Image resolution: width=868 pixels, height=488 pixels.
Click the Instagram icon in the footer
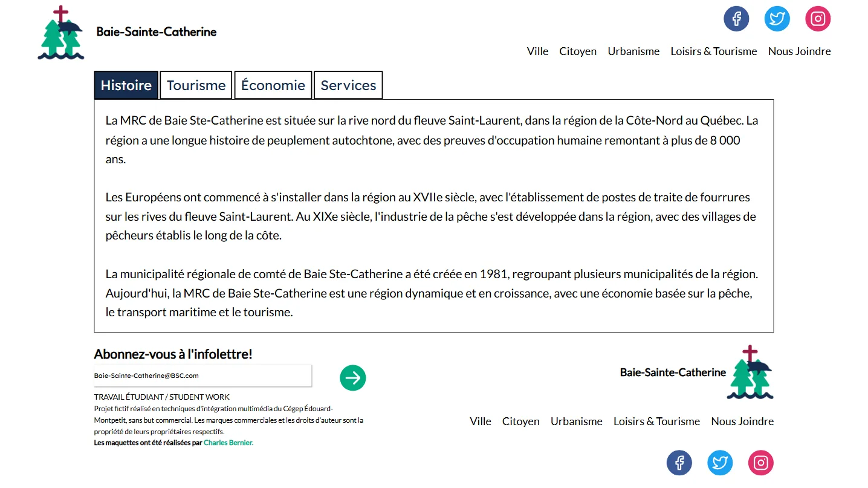click(x=760, y=463)
